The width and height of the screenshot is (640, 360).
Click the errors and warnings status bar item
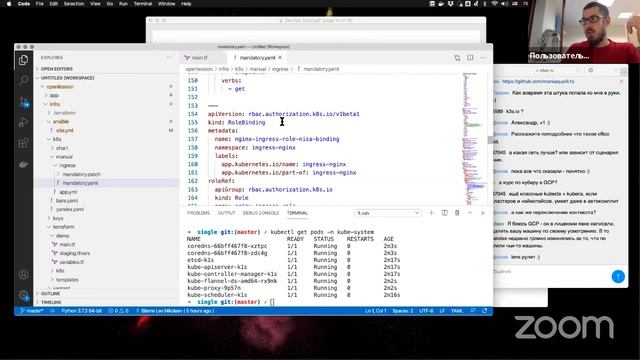coord(118,311)
